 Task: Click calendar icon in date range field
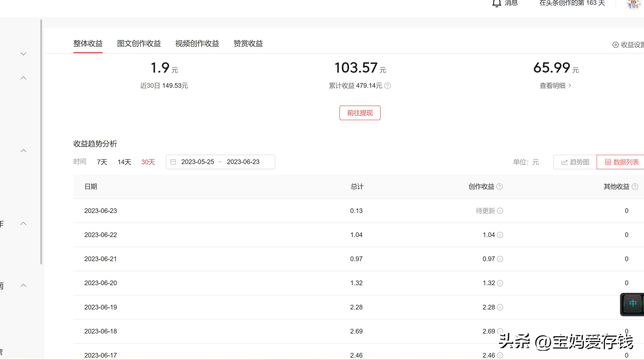point(173,162)
